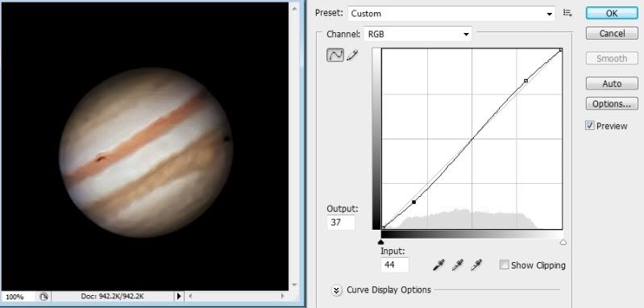Select the edit points curve tool
Viewport: 644px width, 308px height.
(x=335, y=55)
